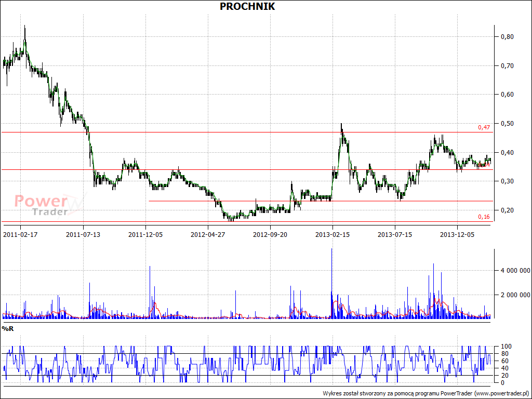Viewport: 532px width, 399px height.
Task: Select the 2011-07-13 date label
Action: 83,234
